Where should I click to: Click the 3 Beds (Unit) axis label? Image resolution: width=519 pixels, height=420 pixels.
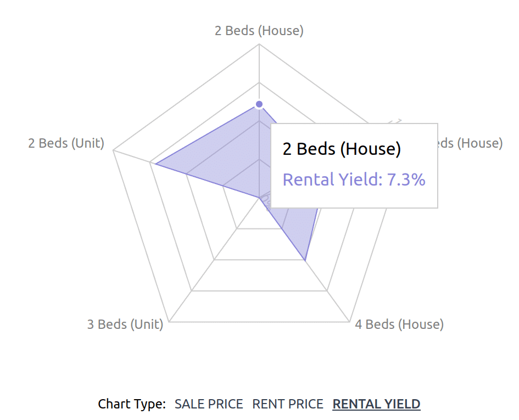click(x=125, y=324)
